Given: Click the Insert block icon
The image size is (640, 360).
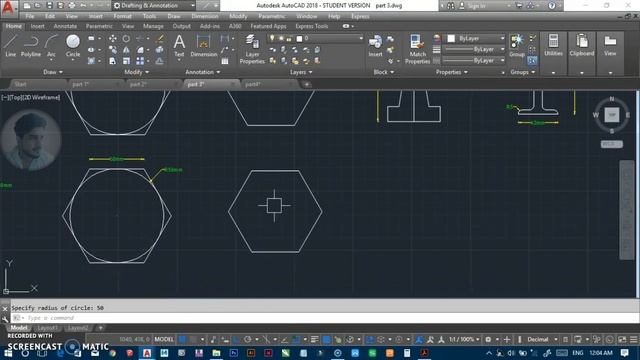Looking at the screenshot, I should click(x=375, y=45).
